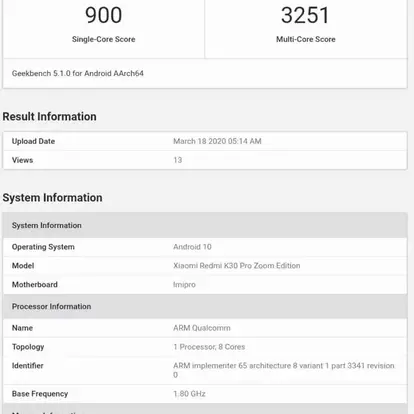414x414 pixels.
Task: Click the Topology label
Action: pyautogui.click(x=28, y=347)
